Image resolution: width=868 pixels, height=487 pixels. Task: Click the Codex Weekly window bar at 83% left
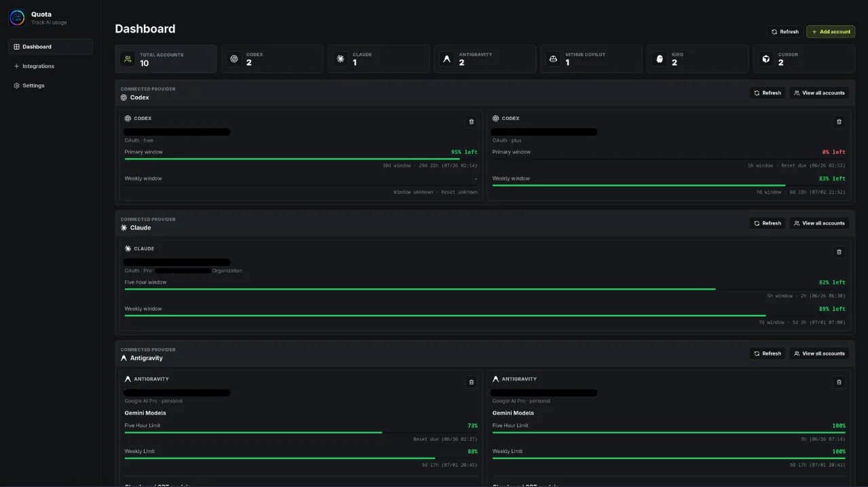click(668, 185)
